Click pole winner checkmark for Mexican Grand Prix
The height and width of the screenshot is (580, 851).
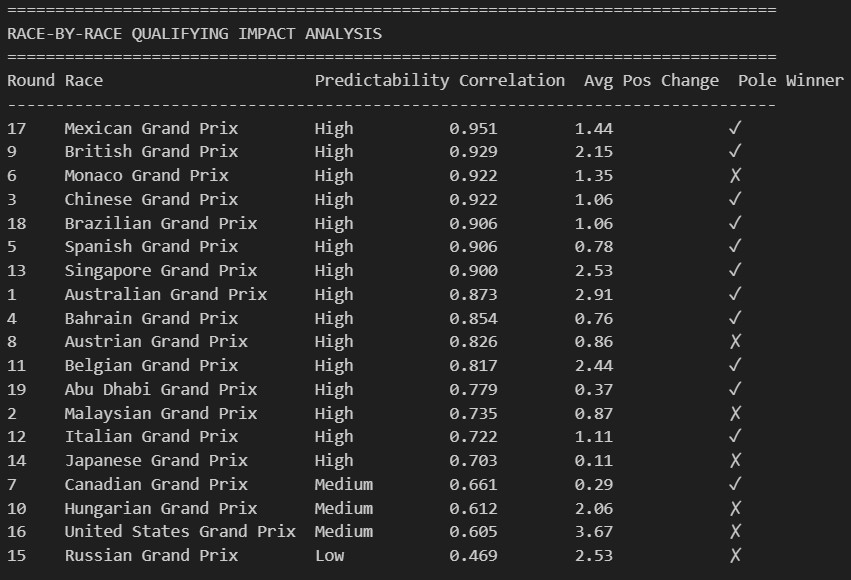735,129
